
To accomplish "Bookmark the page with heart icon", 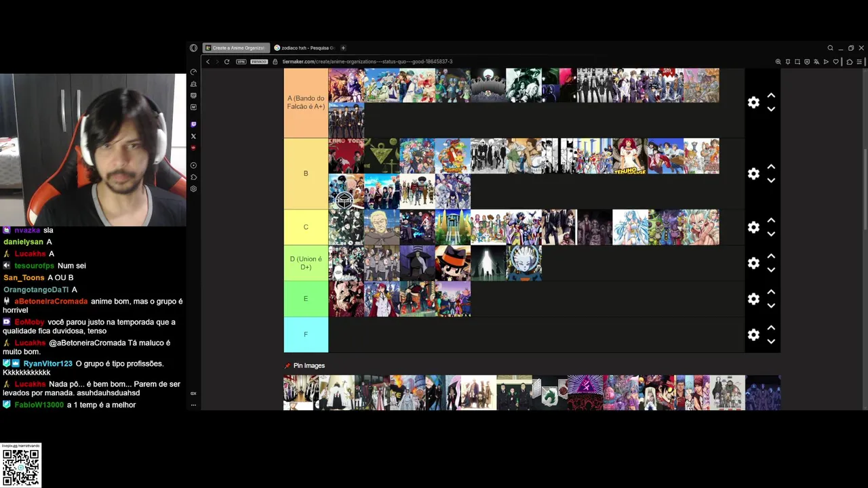I will pyautogui.click(x=836, y=62).
